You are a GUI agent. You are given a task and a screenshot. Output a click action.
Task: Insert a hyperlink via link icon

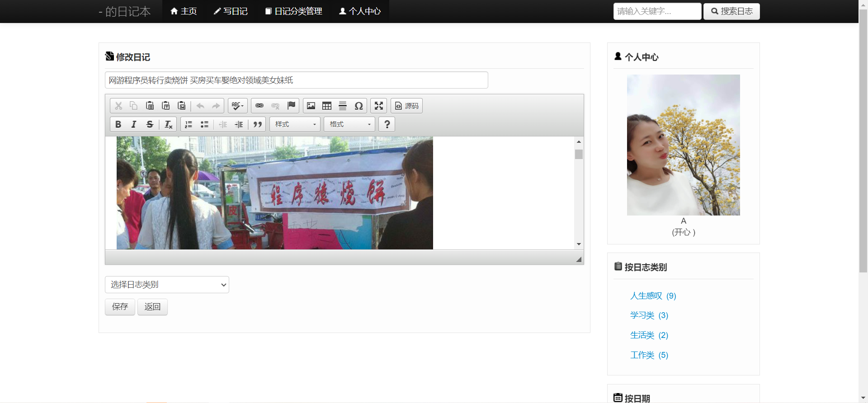[259, 106]
